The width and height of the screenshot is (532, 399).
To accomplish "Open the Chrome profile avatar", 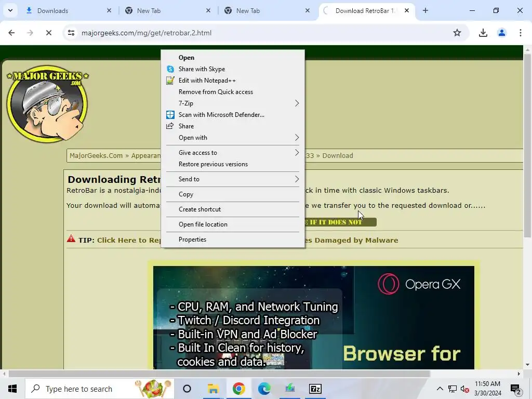I will point(502,33).
